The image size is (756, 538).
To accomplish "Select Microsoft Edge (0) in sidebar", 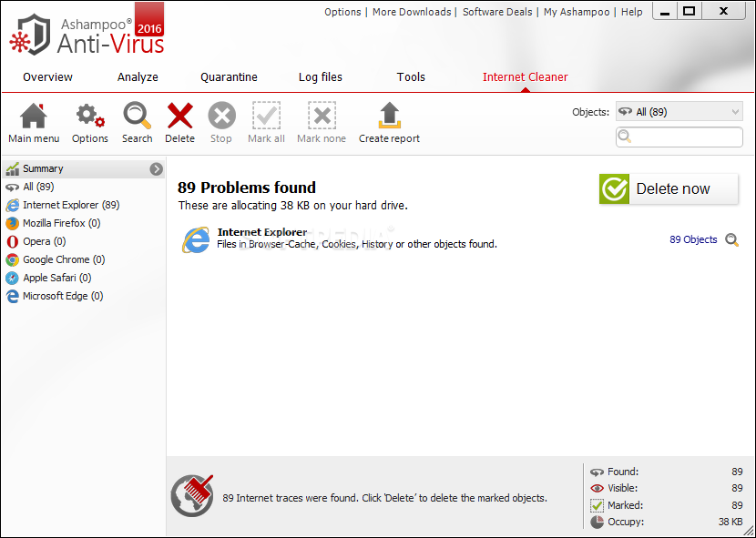I will click(x=84, y=297).
